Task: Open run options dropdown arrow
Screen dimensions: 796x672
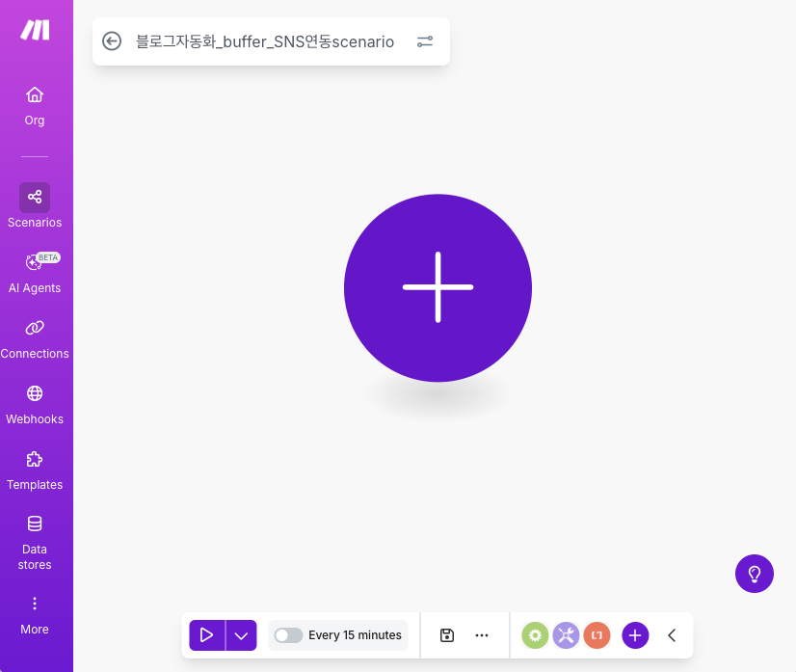Action: (241, 635)
